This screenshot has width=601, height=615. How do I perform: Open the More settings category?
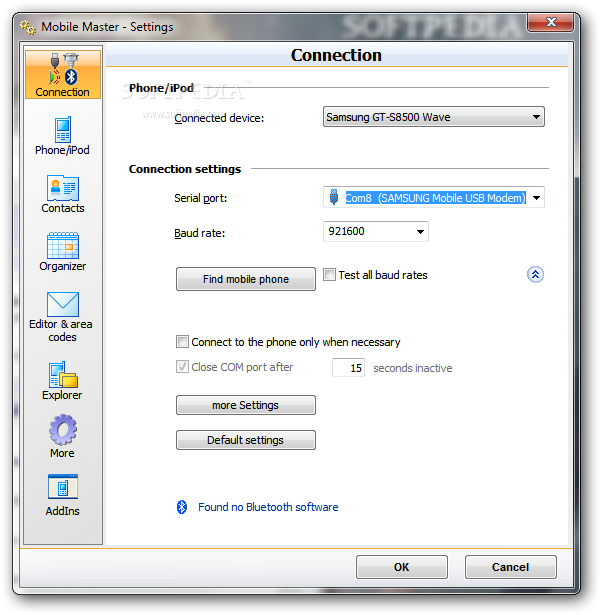click(62, 437)
